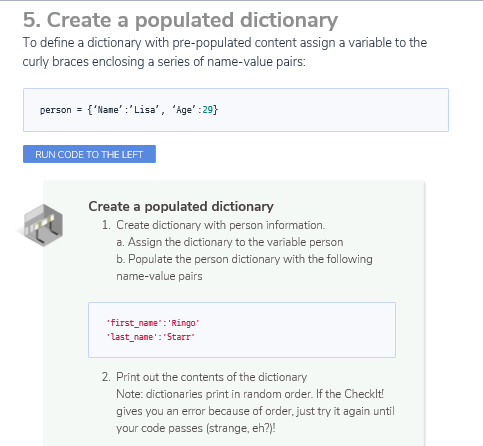Click the bold 'Create a populated dictionary' exercise title
This screenshot has width=483, height=446.
coord(181,206)
